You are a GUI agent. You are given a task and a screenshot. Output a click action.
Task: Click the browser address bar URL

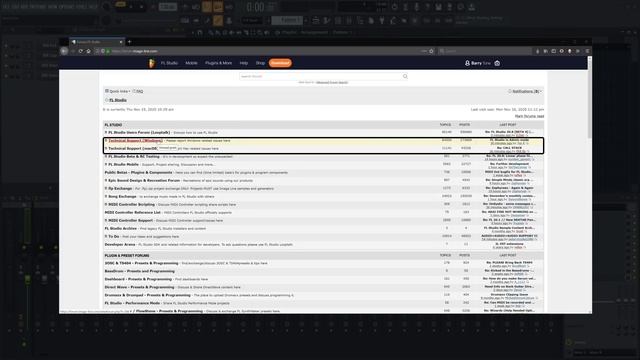click(x=134, y=51)
